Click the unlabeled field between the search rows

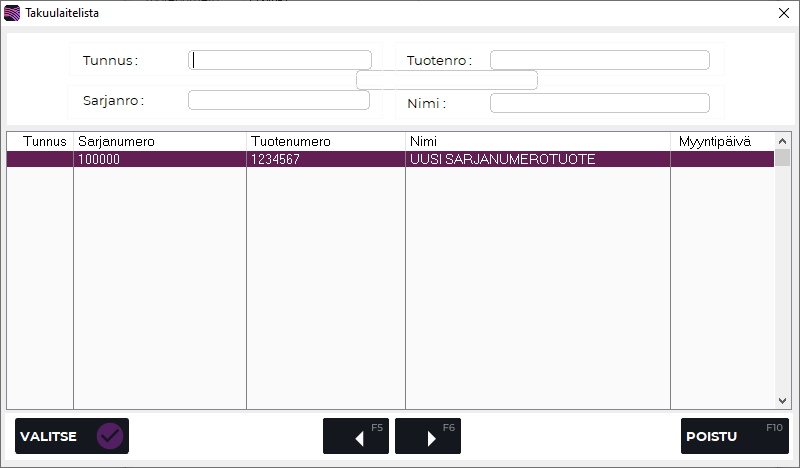(447, 80)
